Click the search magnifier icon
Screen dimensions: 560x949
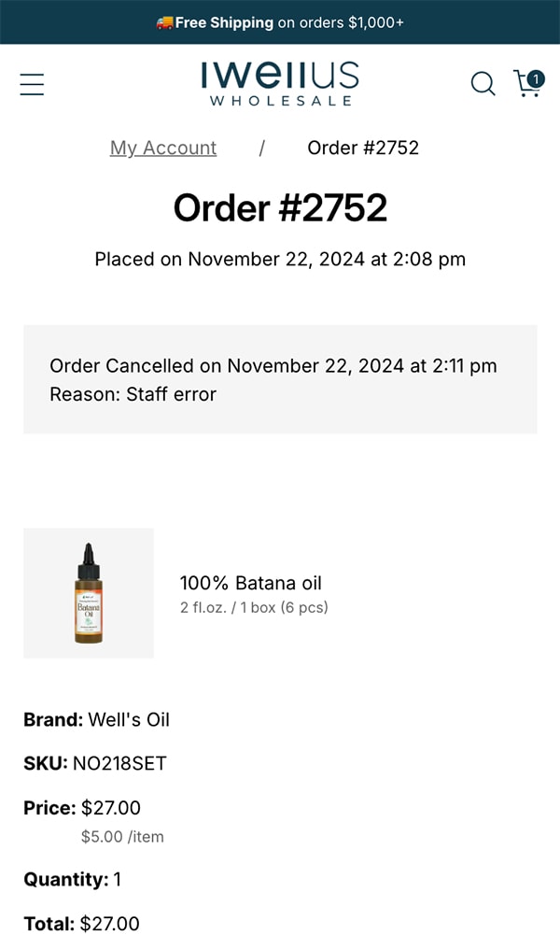click(x=483, y=84)
